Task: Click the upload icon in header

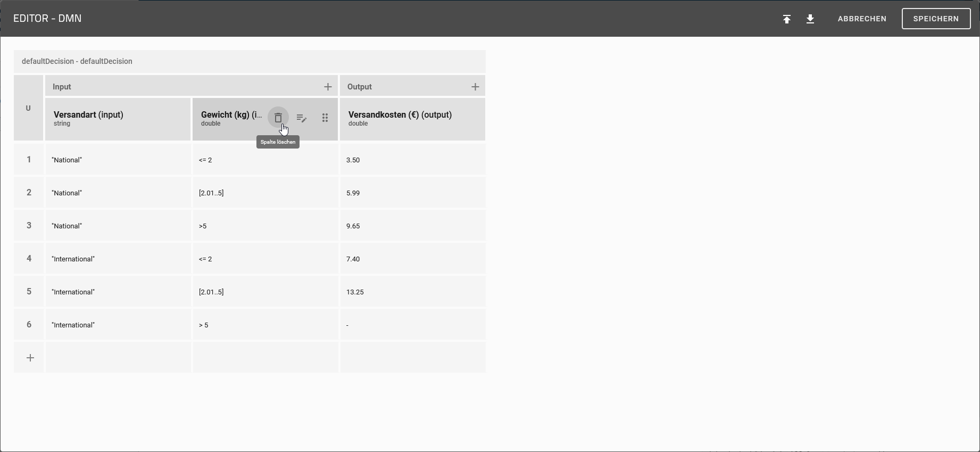Action: point(787,19)
